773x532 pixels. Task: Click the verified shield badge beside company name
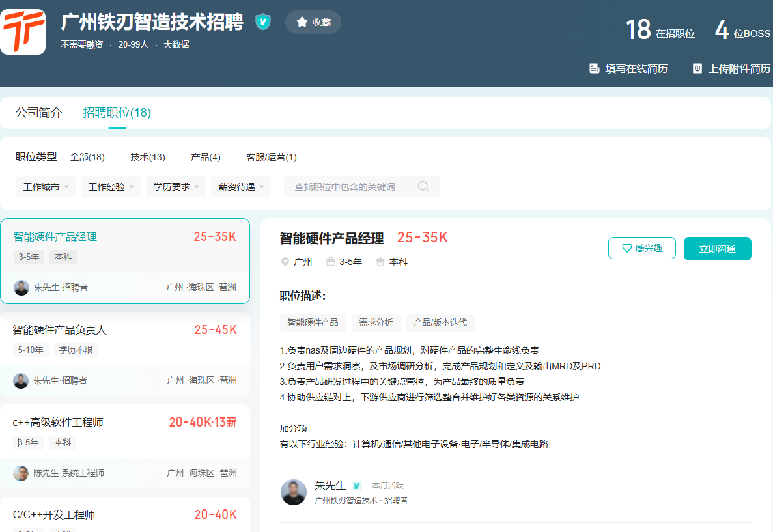[x=262, y=22]
